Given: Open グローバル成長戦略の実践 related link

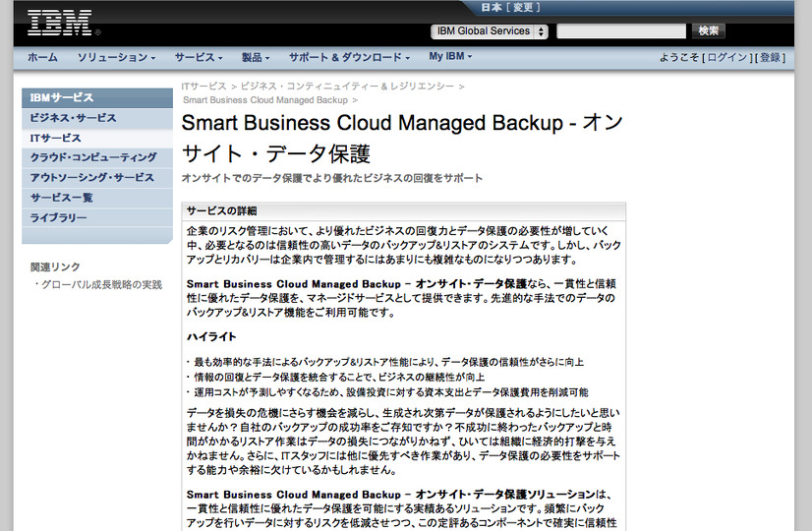Looking at the screenshot, I should 101,284.
